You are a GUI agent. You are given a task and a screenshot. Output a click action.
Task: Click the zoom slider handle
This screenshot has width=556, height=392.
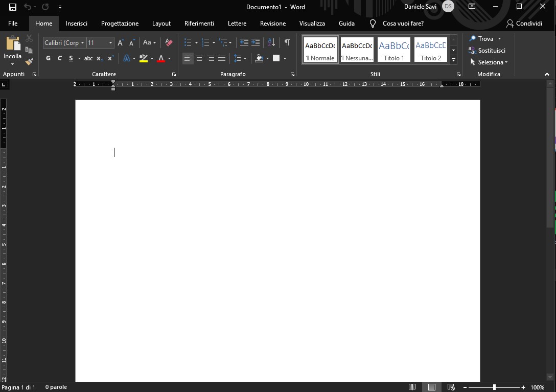(494, 387)
